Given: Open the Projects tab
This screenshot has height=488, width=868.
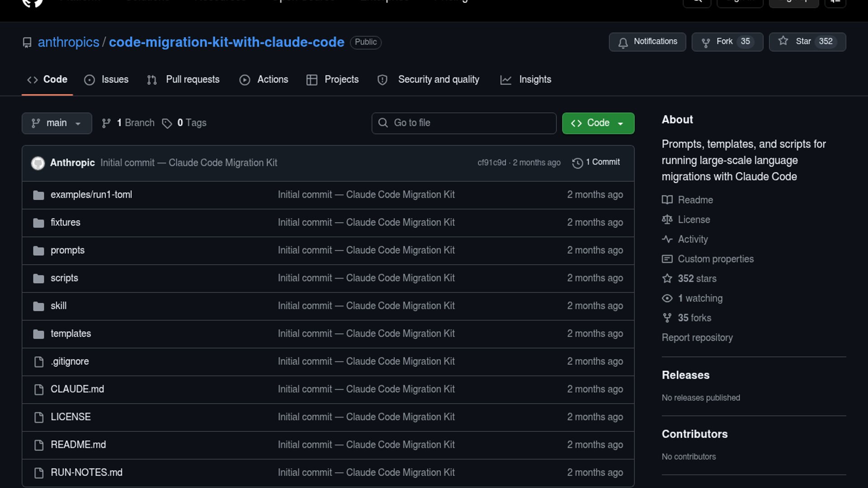Looking at the screenshot, I should pyautogui.click(x=332, y=80).
